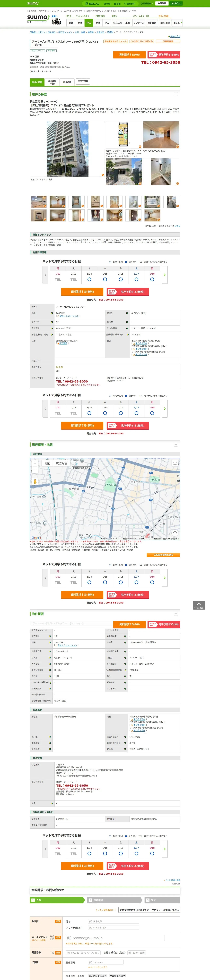This screenshot has width=210, height=980.
Task: Select the 賃貸 navigation tab
Action: 70,23
